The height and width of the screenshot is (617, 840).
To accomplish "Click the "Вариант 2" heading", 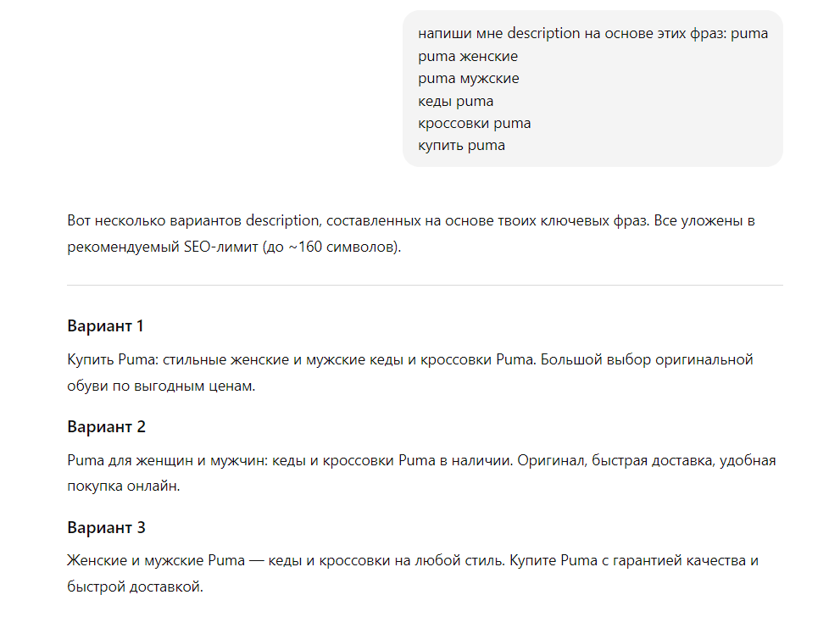I will [106, 427].
